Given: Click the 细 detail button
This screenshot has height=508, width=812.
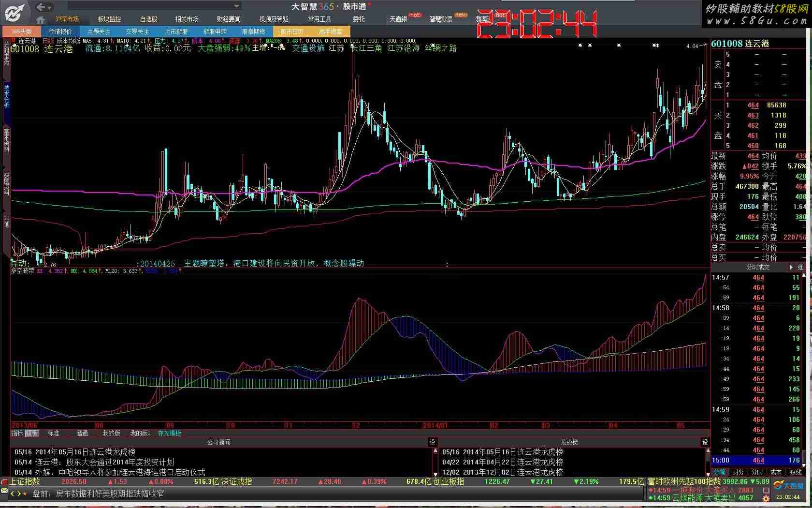Looking at the screenshot, I should [801, 267].
